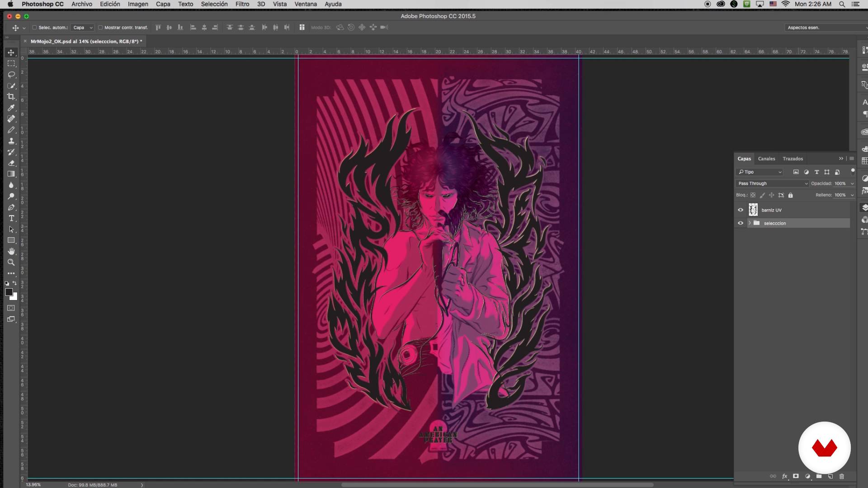Toggle lock transparent pixels
Screen dimensions: 868x488
click(x=753, y=195)
